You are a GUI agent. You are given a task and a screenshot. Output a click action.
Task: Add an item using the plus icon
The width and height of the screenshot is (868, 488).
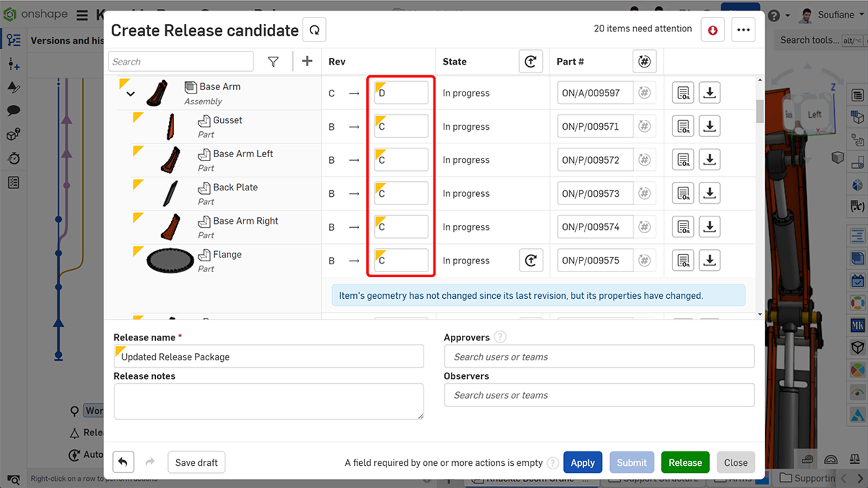(307, 61)
